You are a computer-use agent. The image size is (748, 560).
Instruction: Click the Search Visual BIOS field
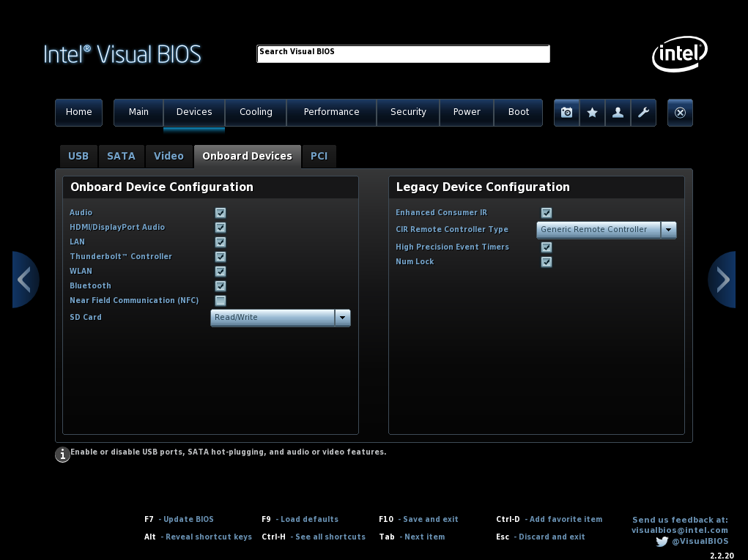pos(403,54)
